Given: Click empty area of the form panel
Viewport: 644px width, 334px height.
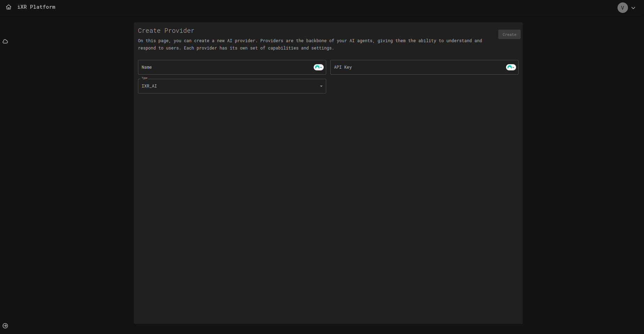Looking at the screenshot, I should (328, 209).
